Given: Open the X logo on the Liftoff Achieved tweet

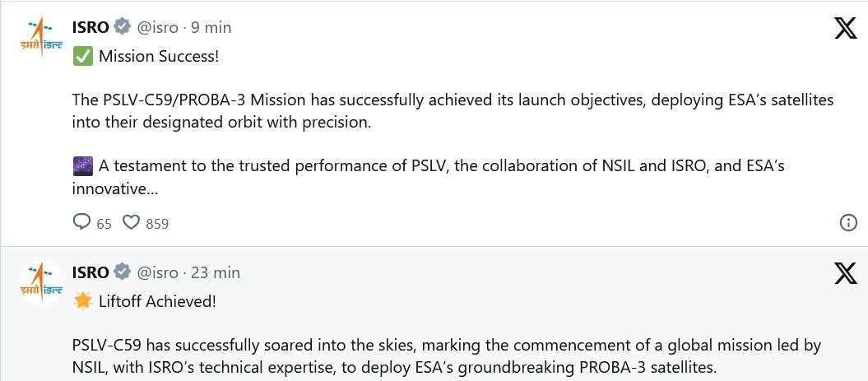Looking at the screenshot, I should click(846, 274).
